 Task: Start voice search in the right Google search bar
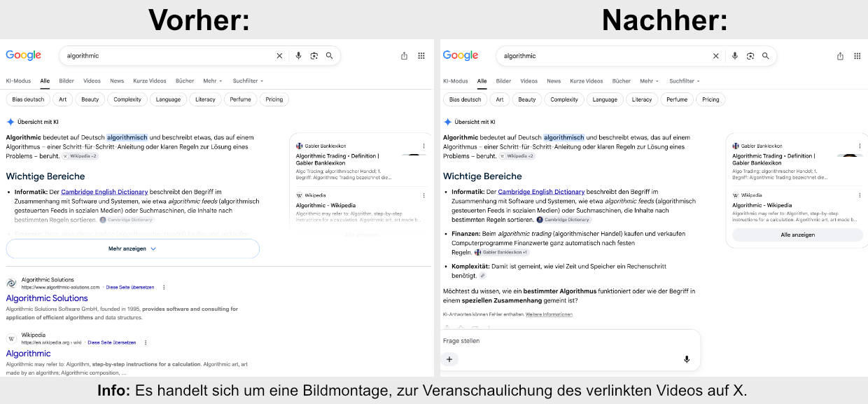pos(734,56)
